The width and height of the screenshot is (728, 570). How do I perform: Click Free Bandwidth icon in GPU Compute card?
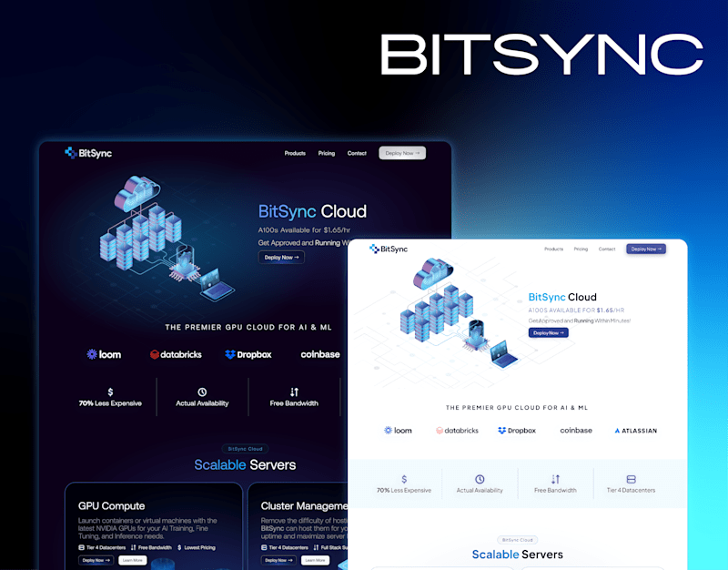coord(133,548)
